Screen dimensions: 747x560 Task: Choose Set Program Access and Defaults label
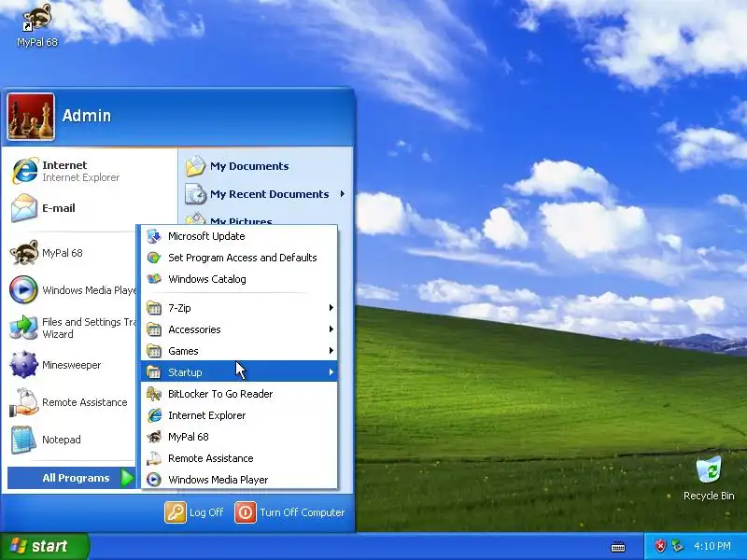243,258
